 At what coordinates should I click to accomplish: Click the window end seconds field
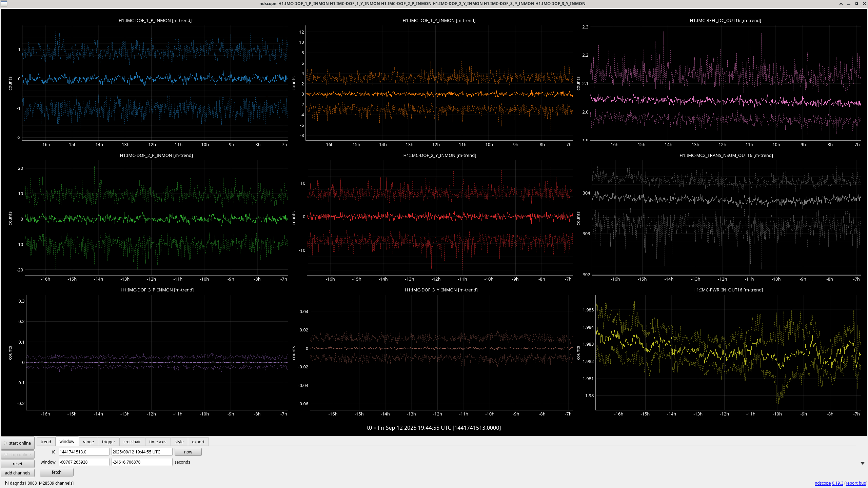[x=142, y=462]
